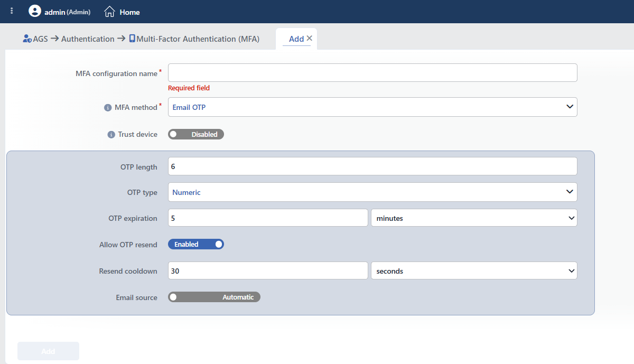
Task: Enable the Trust device toggle
Action: point(196,134)
